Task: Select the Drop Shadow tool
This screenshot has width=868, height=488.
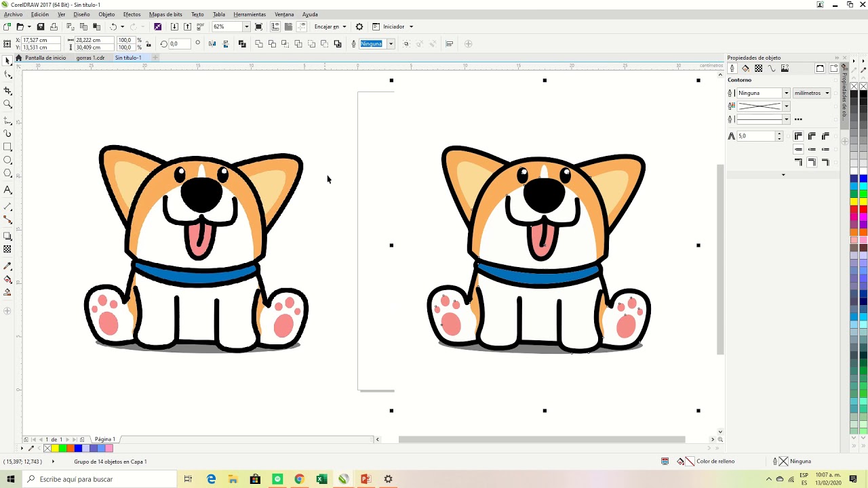Action: pyautogui.click(x=7, y=236)
